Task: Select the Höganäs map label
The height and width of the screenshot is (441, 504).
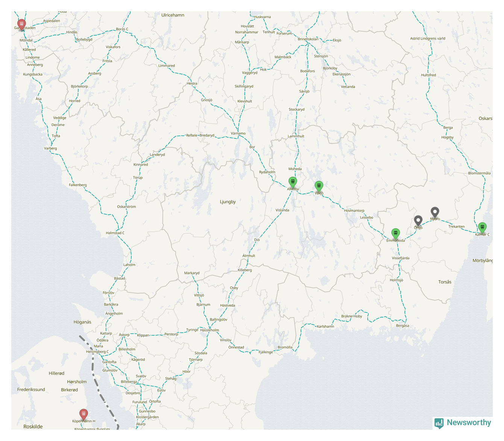Action: pos(82,322)
